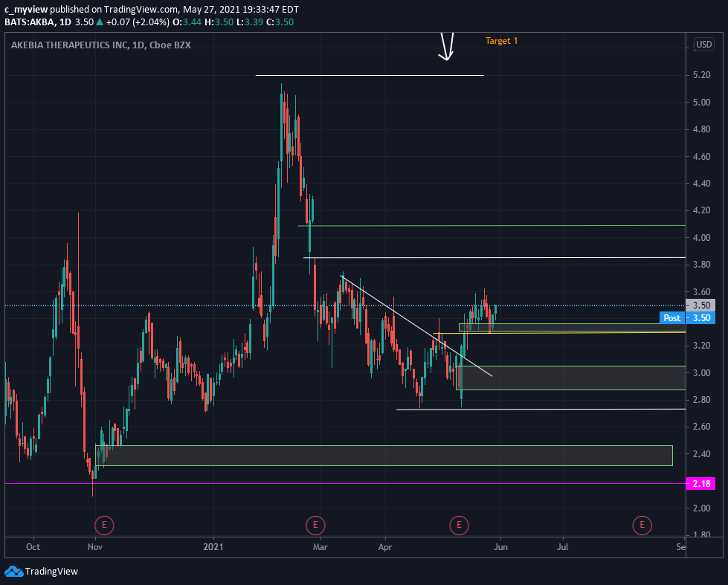Click the Nov label on time axis
Screen dimensions: 728x585
tap(95, 547)
